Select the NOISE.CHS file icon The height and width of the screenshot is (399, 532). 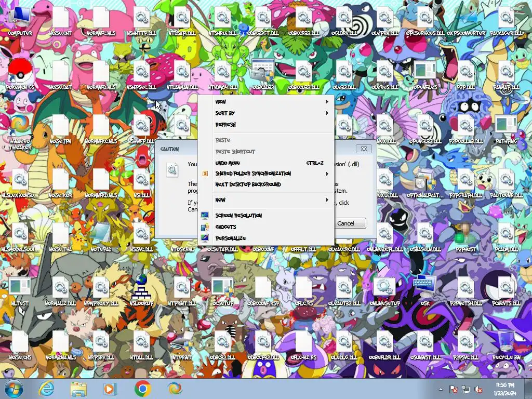[20, 344]
